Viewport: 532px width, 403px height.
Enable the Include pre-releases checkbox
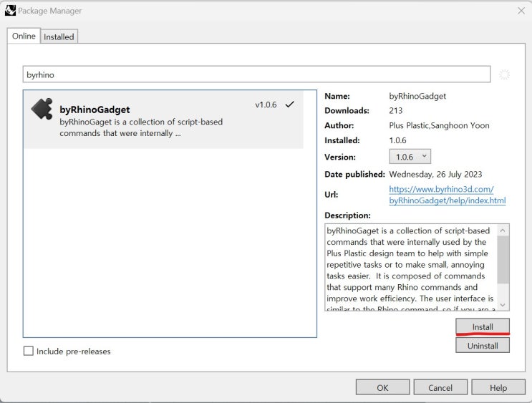click(x=29, y=351)
